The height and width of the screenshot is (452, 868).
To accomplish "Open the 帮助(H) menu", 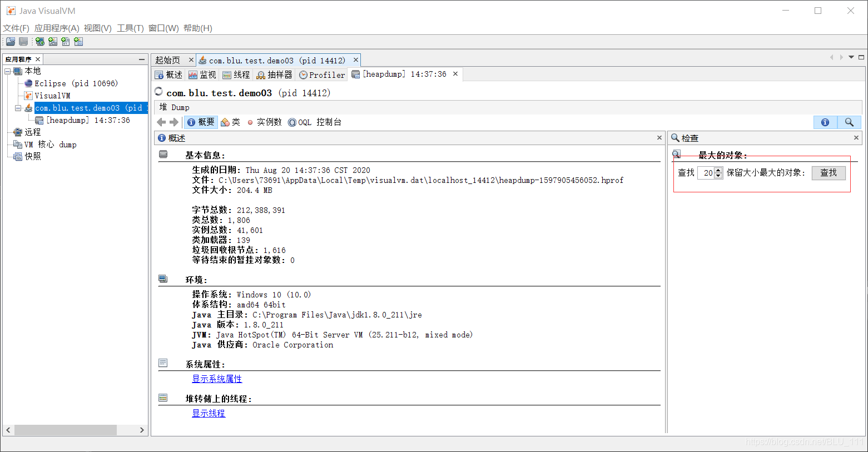I will tap(198, 28).
